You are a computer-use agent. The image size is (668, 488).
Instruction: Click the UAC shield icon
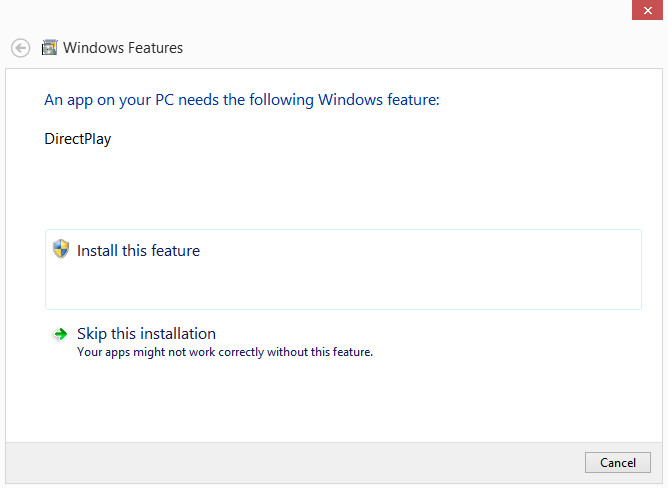[x=61, y=249]
